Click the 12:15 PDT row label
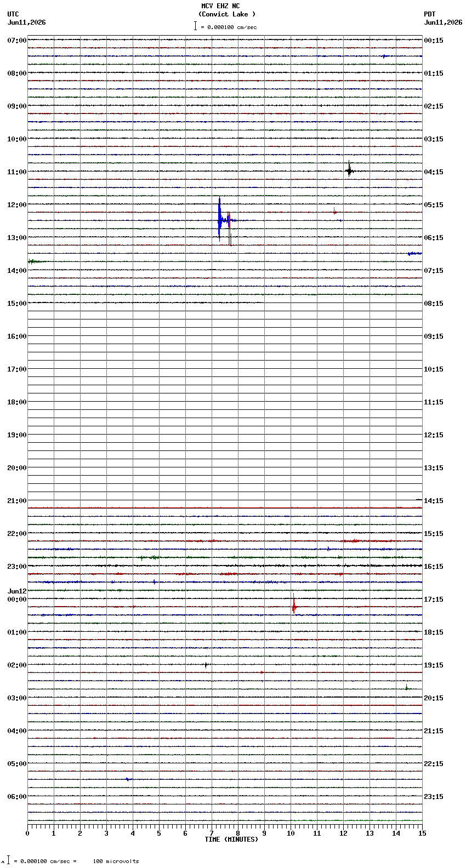The width and height of the screenshot is (466, 868). 434,435
